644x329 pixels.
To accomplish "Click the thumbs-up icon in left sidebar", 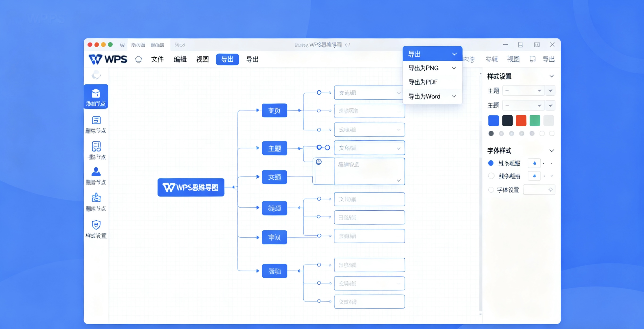I will pos(96,198).
